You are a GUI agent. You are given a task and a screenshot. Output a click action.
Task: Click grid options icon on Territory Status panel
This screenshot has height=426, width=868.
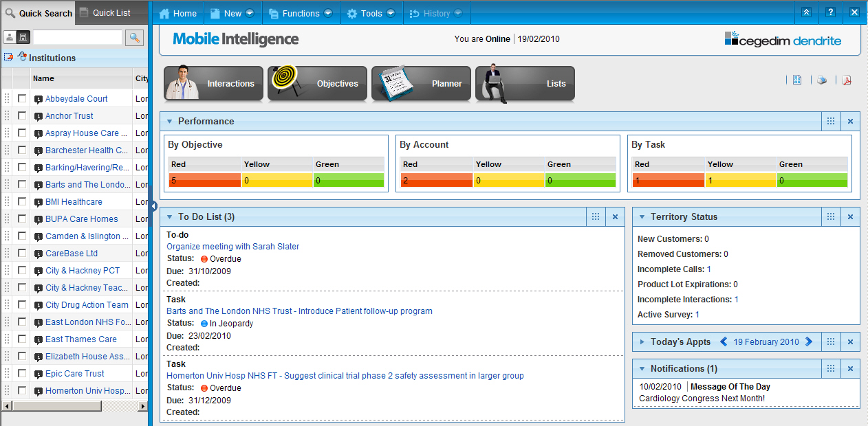click(831, 216)
